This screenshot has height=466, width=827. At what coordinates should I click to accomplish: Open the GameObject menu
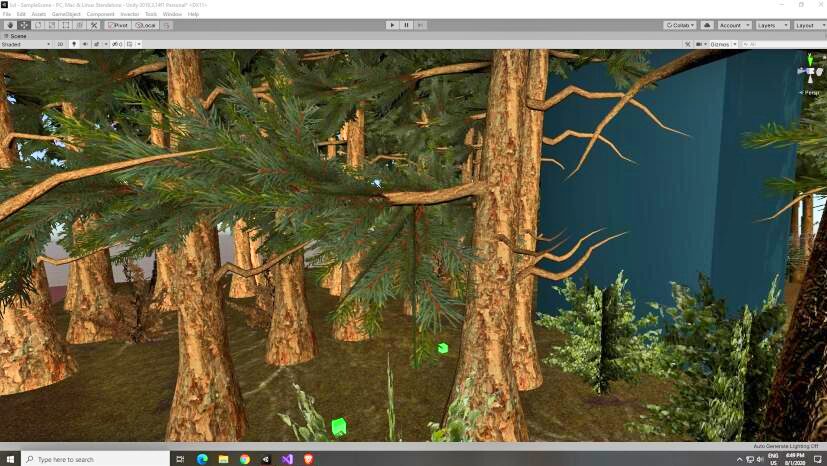pos(66,14)
